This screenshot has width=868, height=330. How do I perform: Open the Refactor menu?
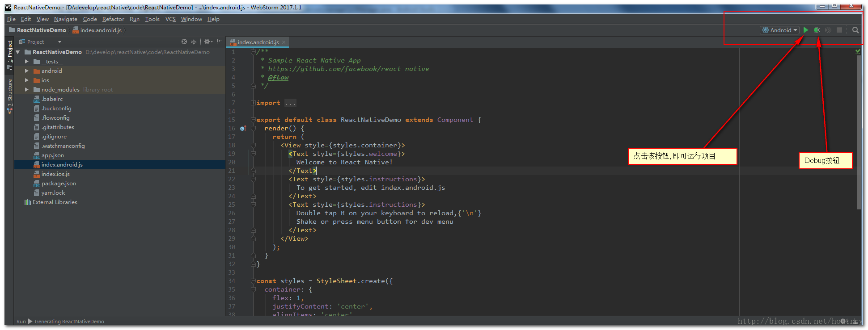pyautogui.click(x=113, y=19)
